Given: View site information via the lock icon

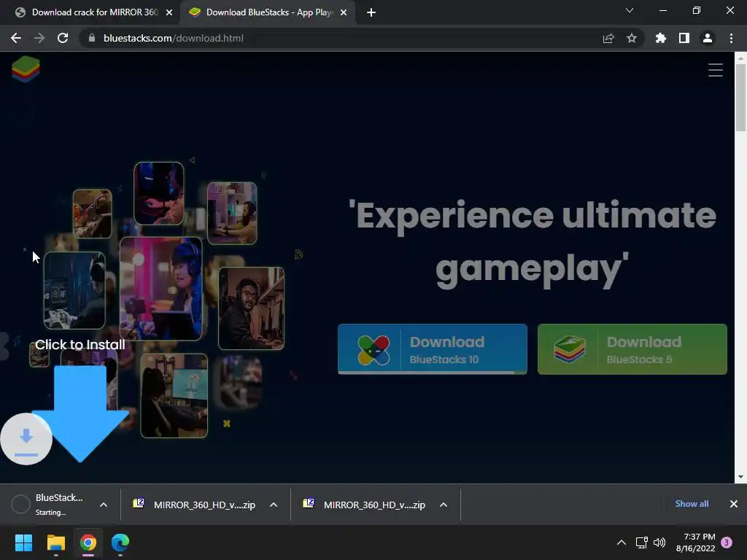Looking at the screenshot, I should pyautogui.click(x=92, y=38).
